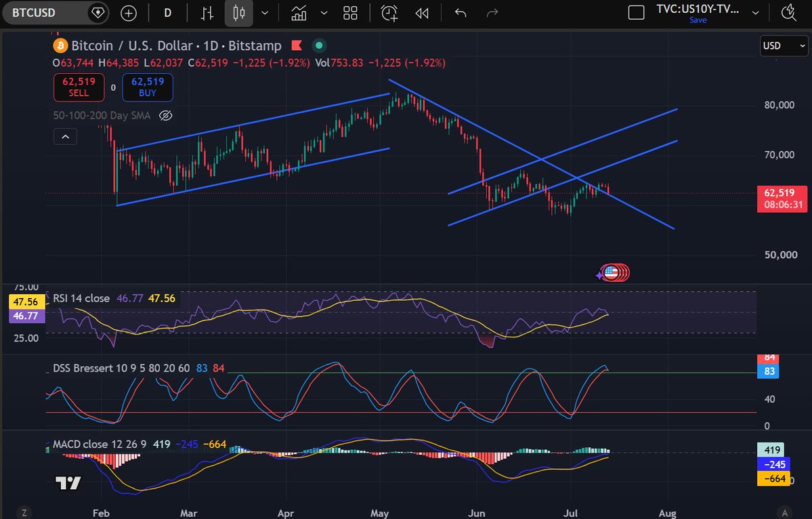Viewport: 812px width, 519px height.
Task: Select the 50-100-200 Day SMA legend
Action: pos(102,115)
